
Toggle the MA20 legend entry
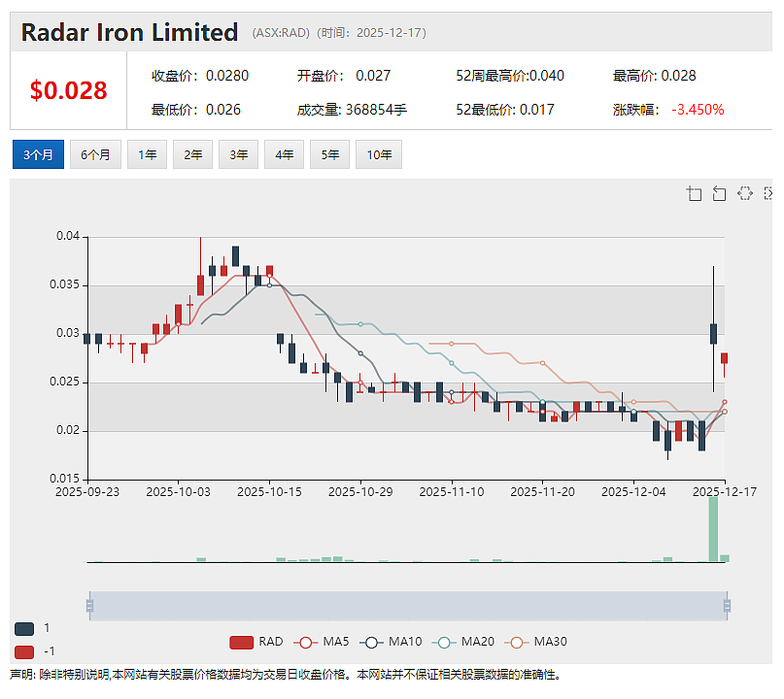(x=463, y=642)
